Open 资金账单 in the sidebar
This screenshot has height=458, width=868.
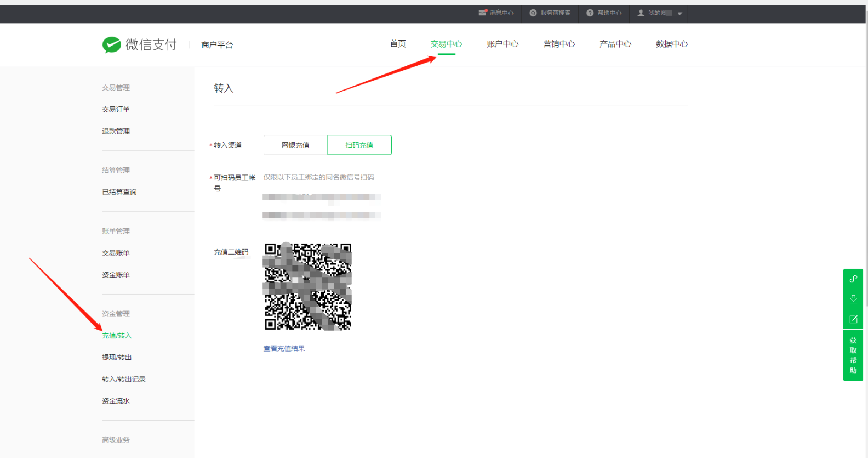(116, 275)
